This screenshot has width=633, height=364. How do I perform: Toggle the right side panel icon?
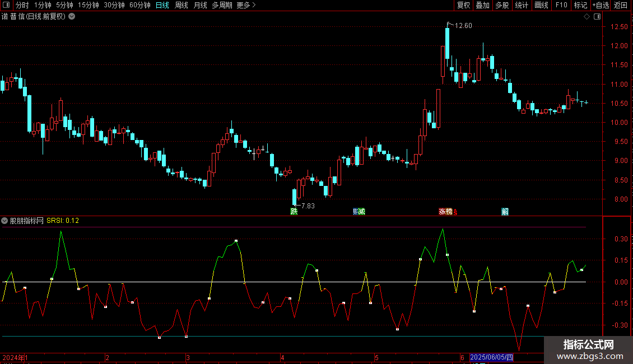pyautogui.click(x=597, y=17)
